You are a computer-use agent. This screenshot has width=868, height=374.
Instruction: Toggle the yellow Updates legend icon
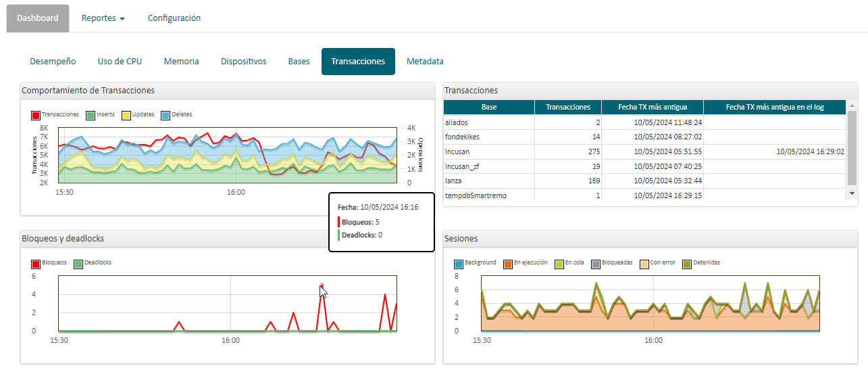click(126, 115)
